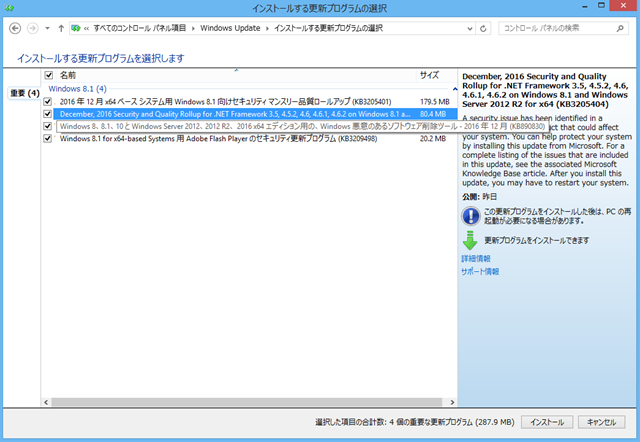Expand breadcrumb arrow after すべてのコントロール パネル項目
The image size is (640, 442).
tap(193, 29)
